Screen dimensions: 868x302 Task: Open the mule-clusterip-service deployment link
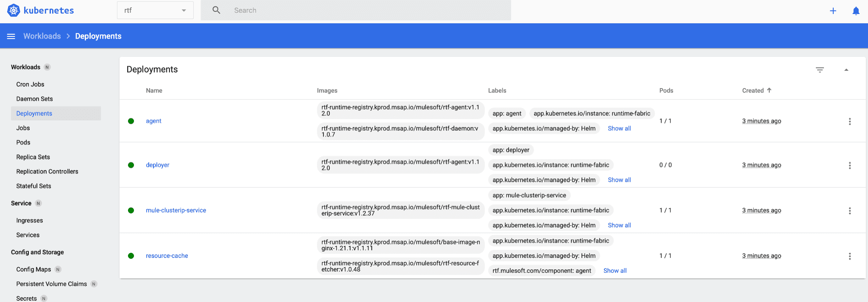(176, 210)
